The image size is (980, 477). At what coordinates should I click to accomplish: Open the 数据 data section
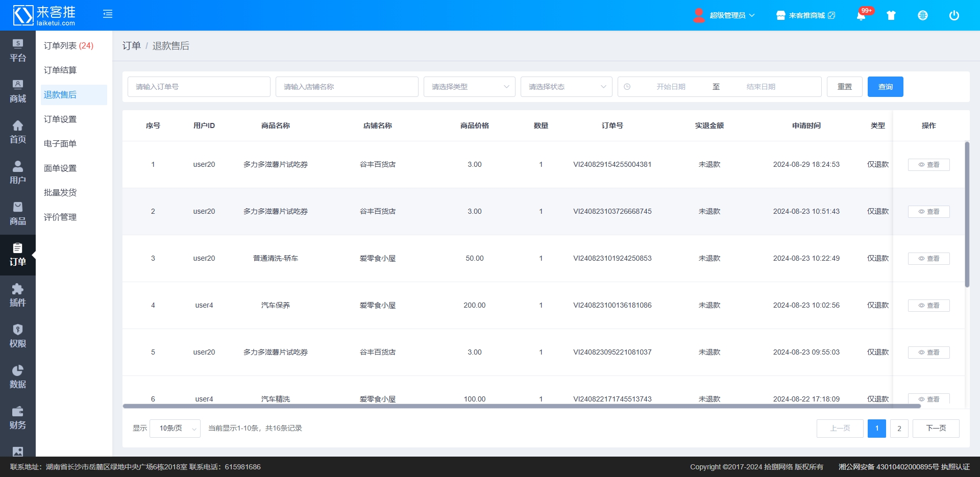[x=18, y=377]
